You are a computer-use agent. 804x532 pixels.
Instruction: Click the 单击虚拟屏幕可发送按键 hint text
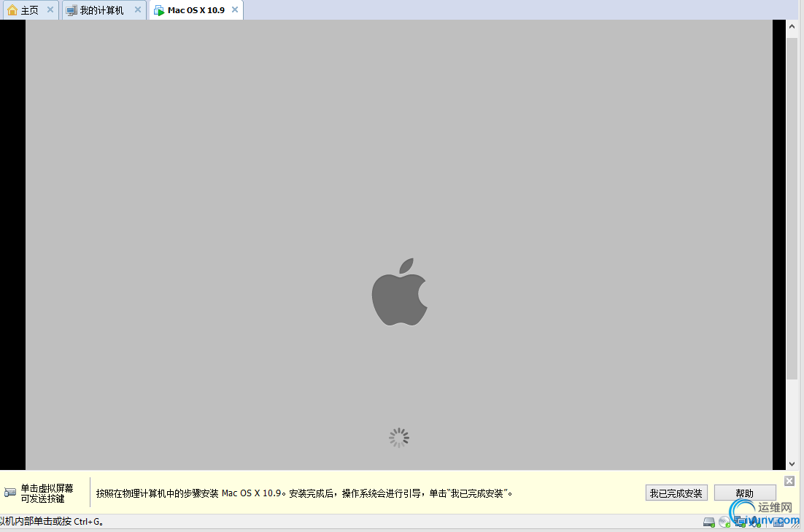click(x=47, y=493)
